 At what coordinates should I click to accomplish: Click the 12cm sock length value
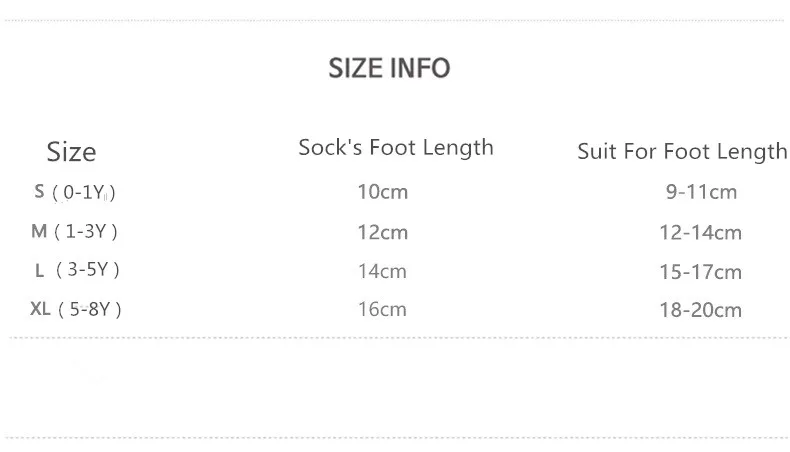coord(382,232)
